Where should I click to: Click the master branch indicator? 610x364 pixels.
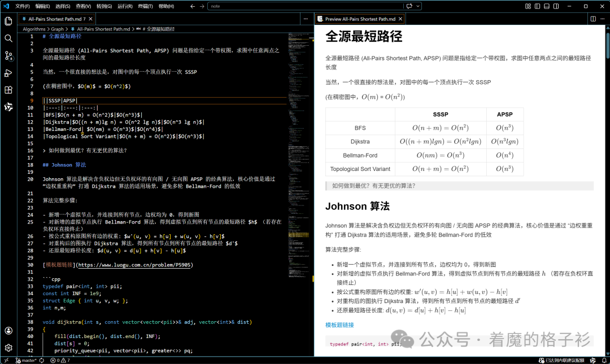coord(25,361)
